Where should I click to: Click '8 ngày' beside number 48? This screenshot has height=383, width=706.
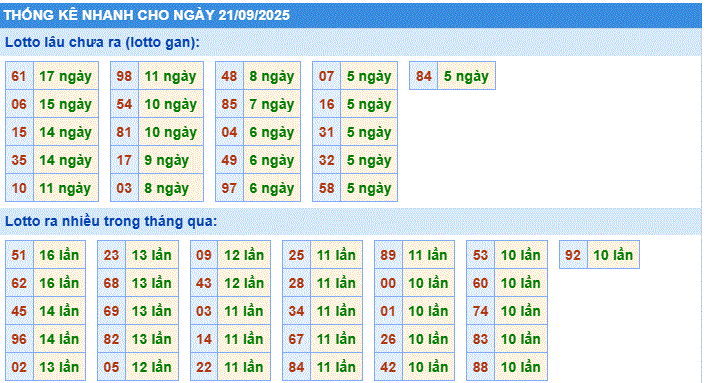click(x=272, y=76)
